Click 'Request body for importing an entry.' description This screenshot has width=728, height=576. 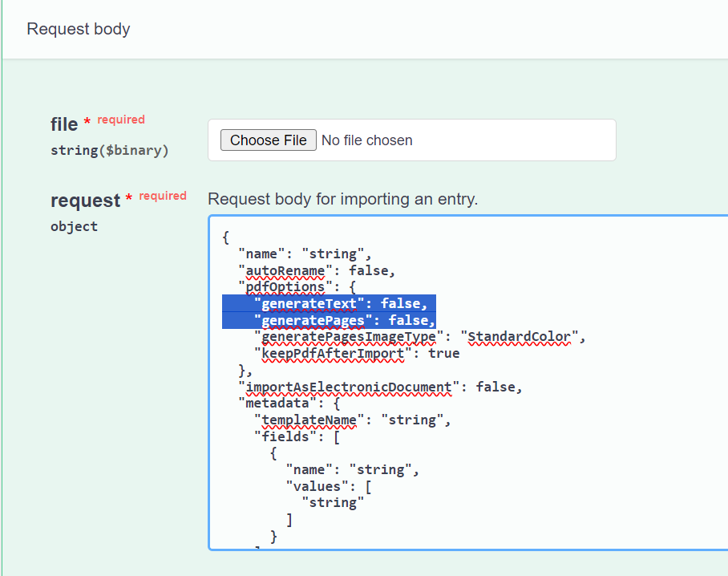click(x=342, y=199)
